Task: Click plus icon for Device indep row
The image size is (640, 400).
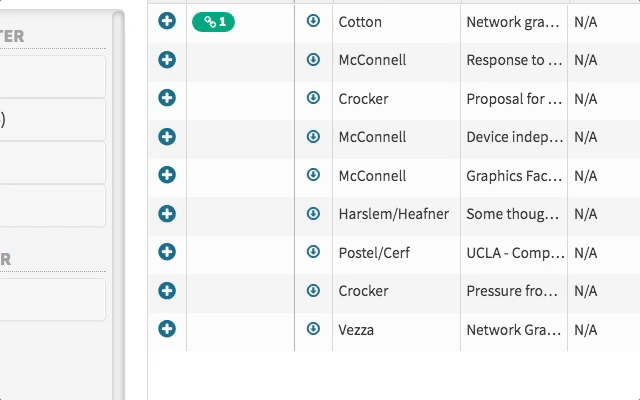Action: (x=167, y=137)
